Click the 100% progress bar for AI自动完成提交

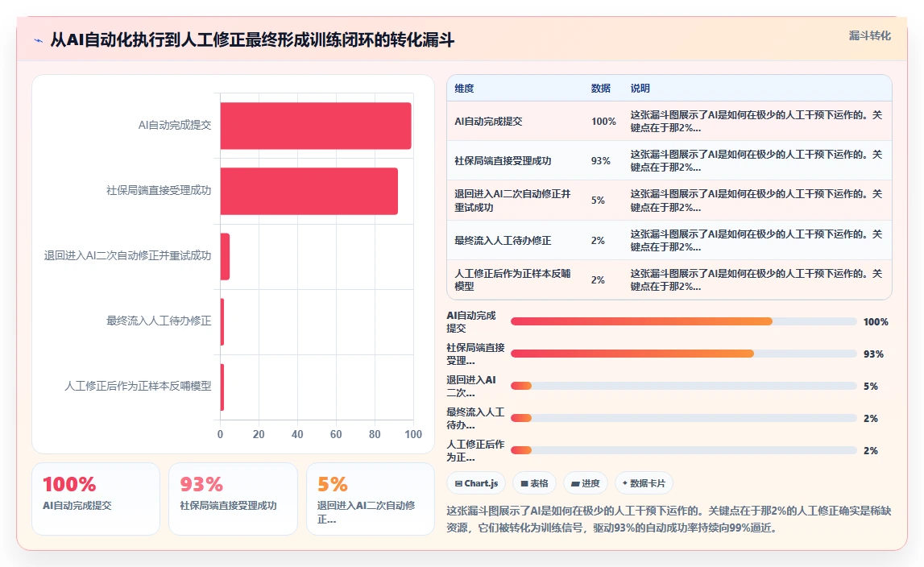point(684,321)
